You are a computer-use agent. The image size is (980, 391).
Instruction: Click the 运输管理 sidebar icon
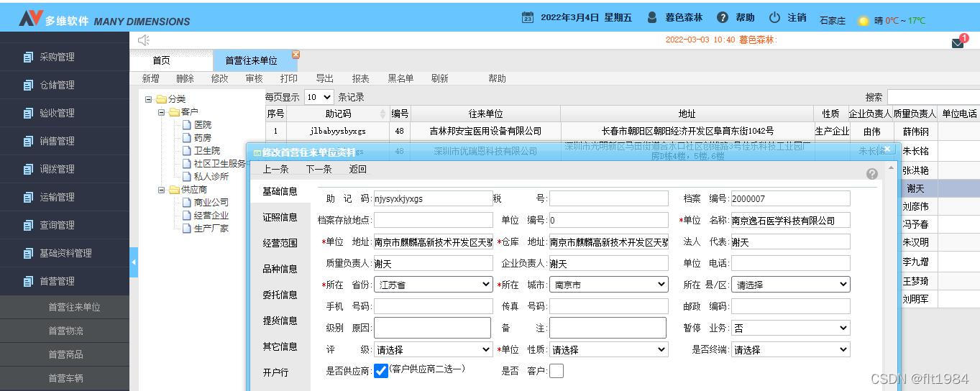tap(28, 197)
